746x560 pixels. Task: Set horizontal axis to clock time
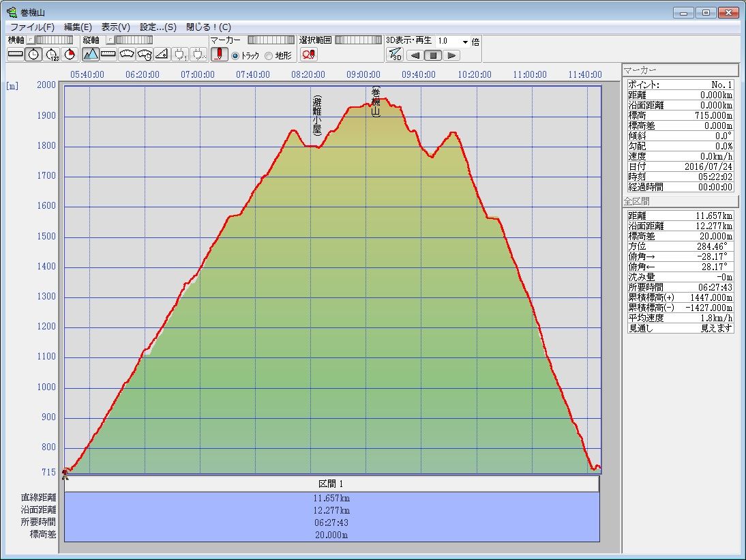(x=33, y=55)
